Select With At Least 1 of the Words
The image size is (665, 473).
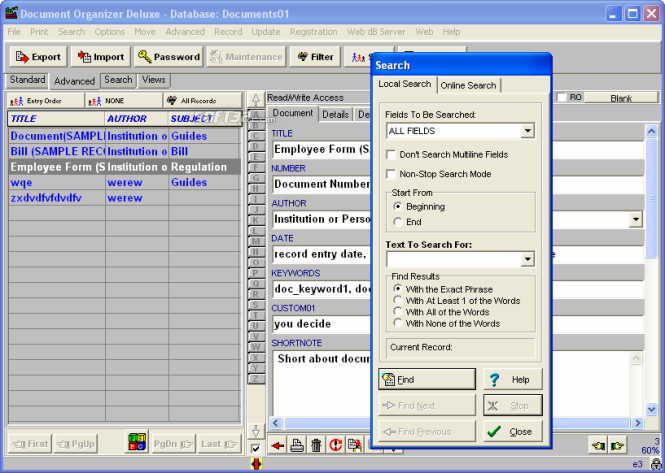coord(397,300)
